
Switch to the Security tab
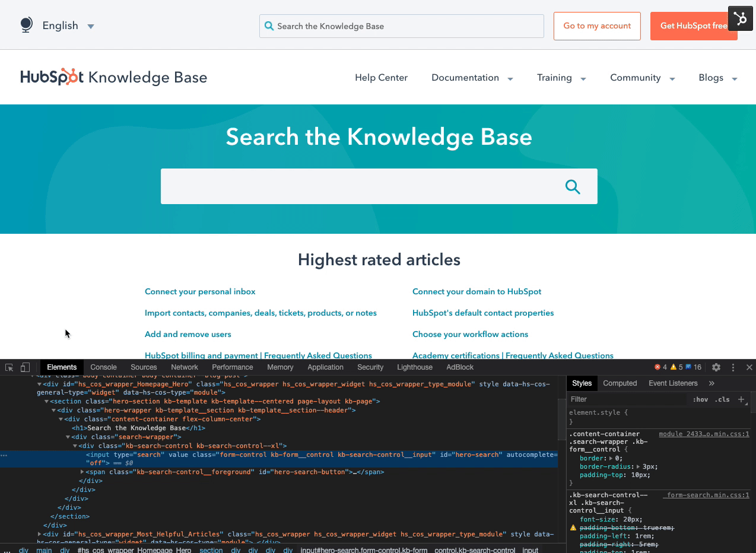[x=370, y=367]
